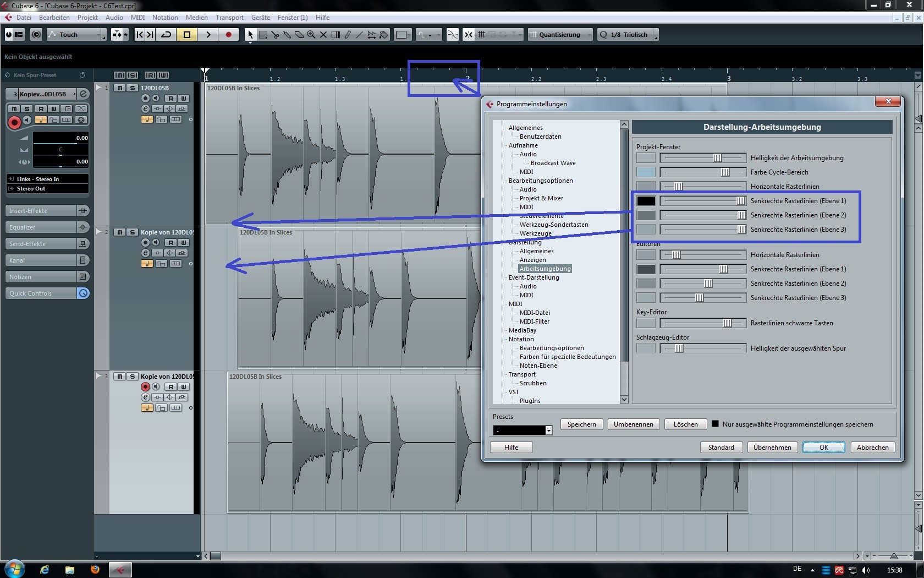Select the Line tool
Viewport: 924px width, 578px height.
tap(360, 35)
